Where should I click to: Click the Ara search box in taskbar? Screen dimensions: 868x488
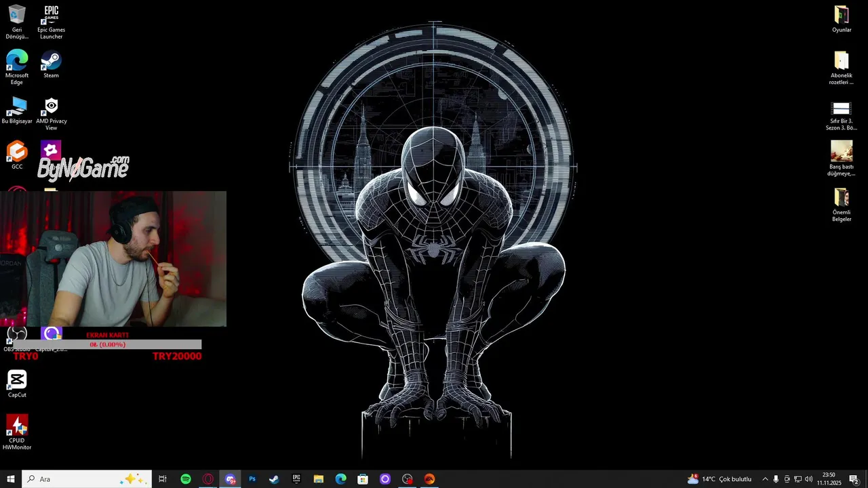tap(87, 479)
